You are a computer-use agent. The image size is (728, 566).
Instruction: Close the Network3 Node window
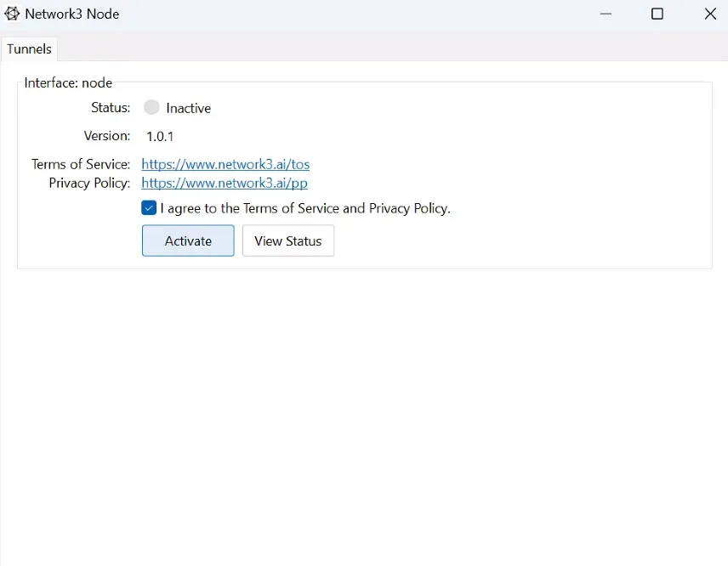coord(709,14)
